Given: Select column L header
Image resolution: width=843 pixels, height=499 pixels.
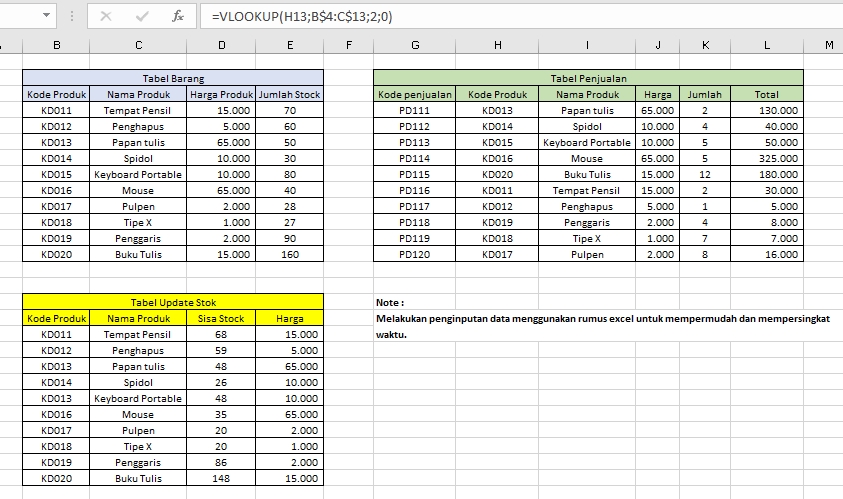Looking at the screenshot, I should 767,45.
